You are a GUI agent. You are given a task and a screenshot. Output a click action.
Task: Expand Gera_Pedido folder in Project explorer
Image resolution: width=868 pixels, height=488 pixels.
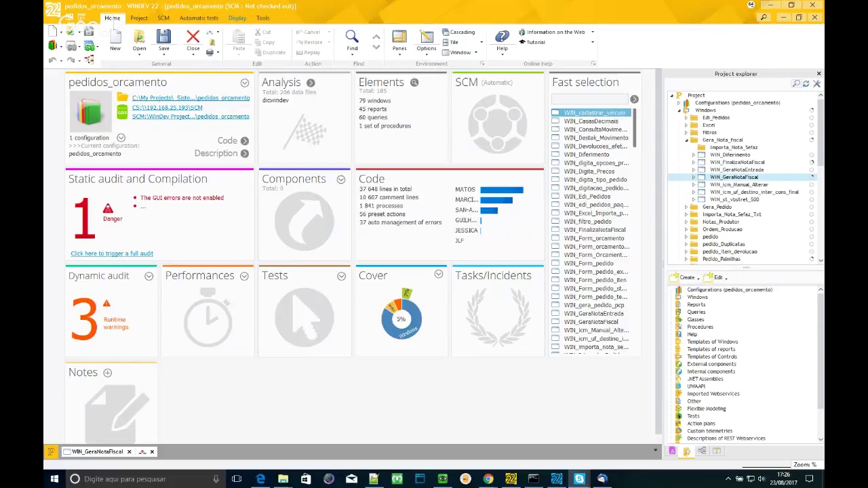(686, 207)
